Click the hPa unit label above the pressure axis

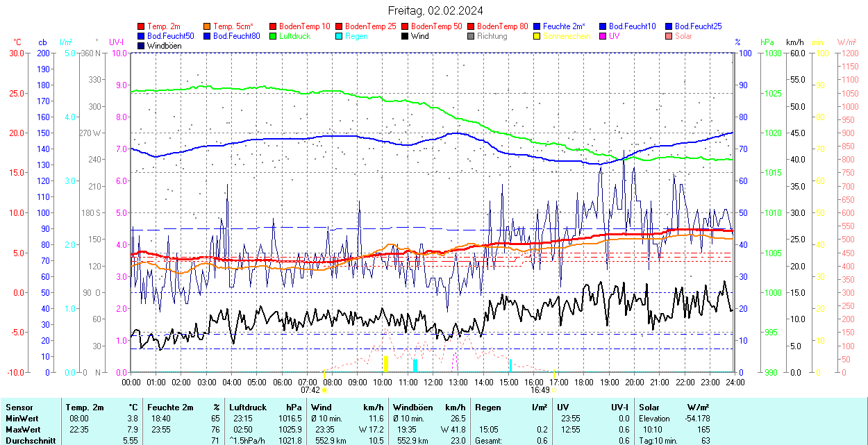click(767, 43)
